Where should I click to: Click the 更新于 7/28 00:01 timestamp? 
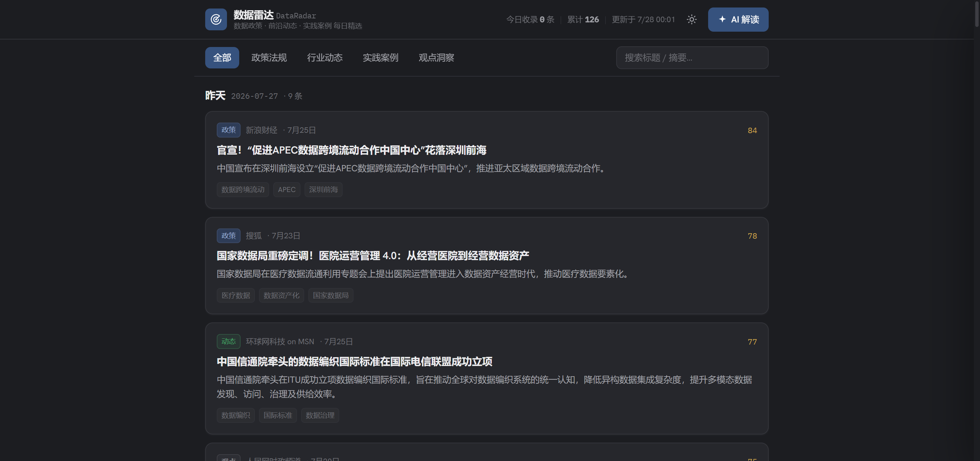643,19
